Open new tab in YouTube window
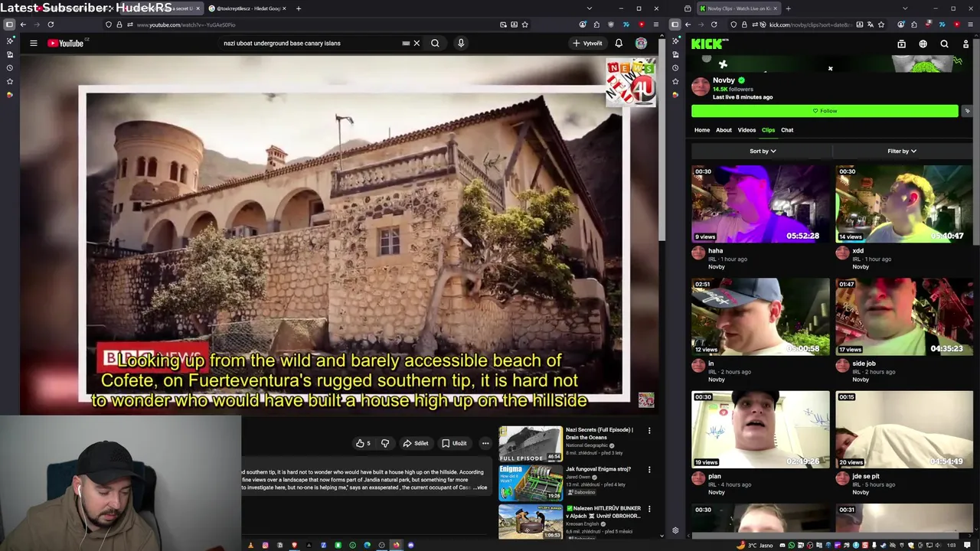 click(x=299, y=8)
